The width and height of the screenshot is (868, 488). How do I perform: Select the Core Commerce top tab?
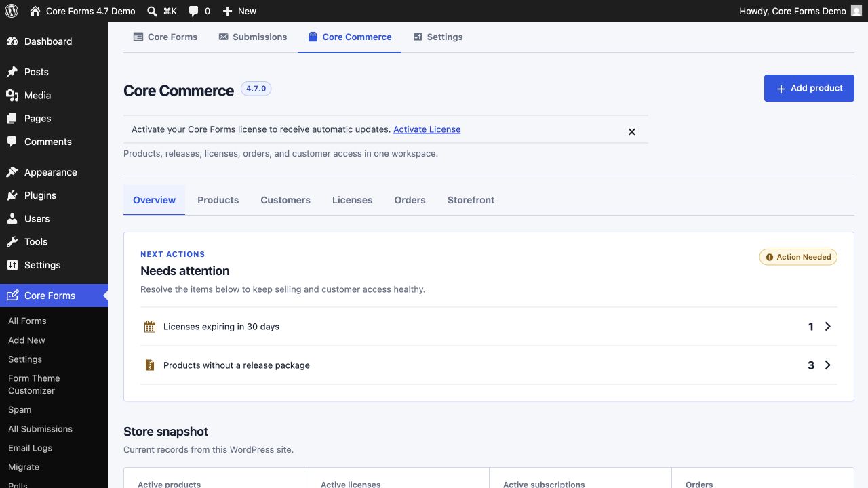coord(350,37)
